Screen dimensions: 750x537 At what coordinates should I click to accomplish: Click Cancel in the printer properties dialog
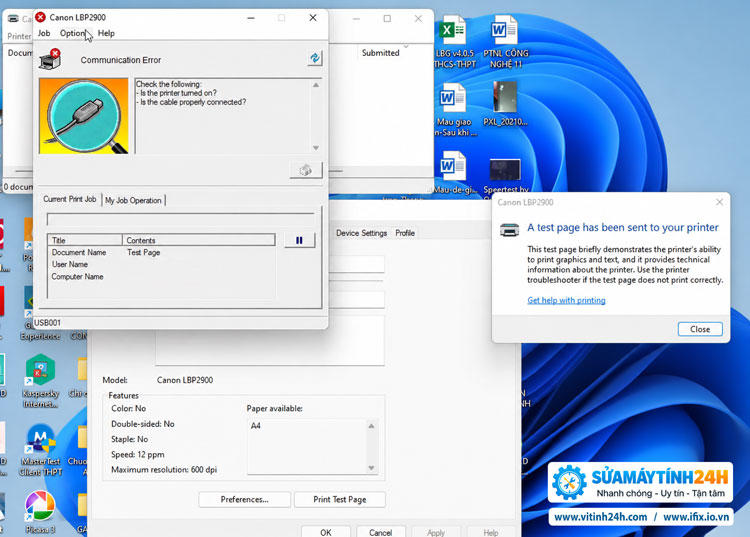[x=381, y=532]
